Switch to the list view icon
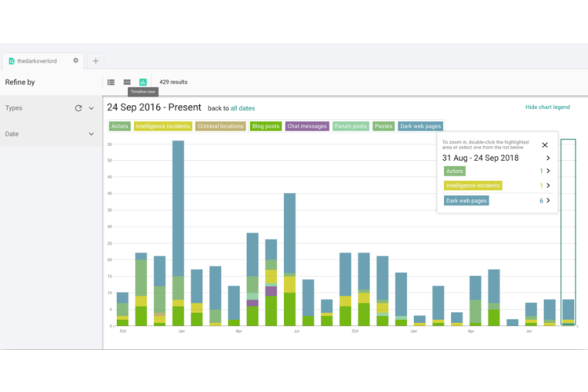The image size is (588, 392). 111,82
